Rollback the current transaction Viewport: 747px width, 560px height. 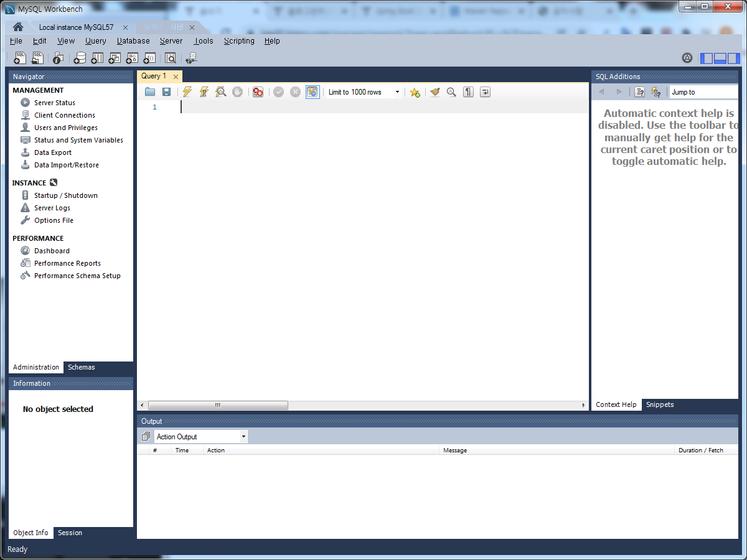(295, 92)
